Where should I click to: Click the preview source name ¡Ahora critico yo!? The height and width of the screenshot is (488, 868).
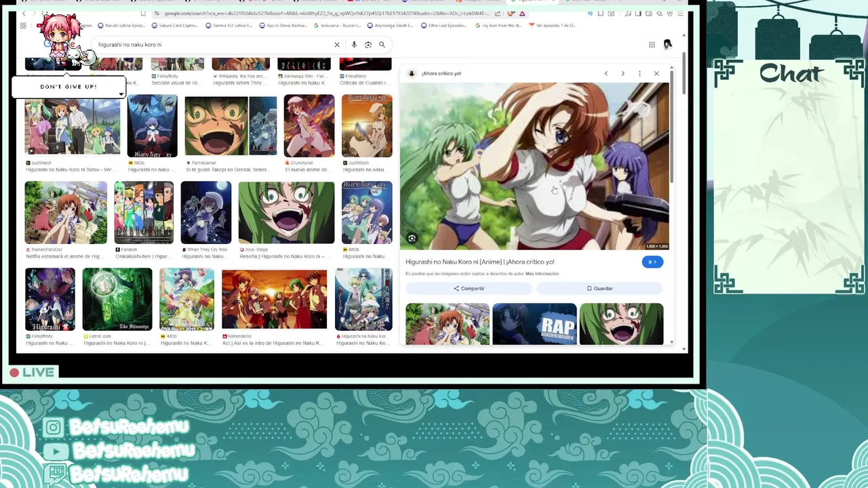tap(441, 73)
